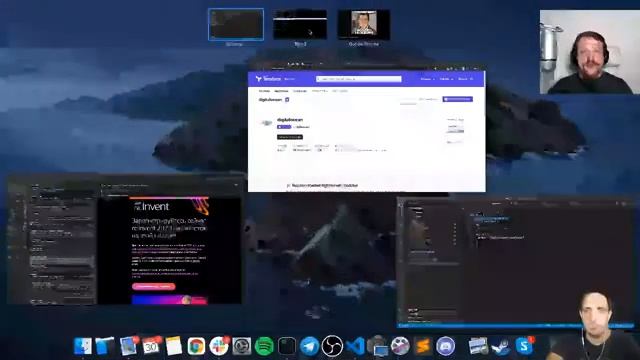
Task: Open Sublime Text from the Dock
Action: coord(423,346)
